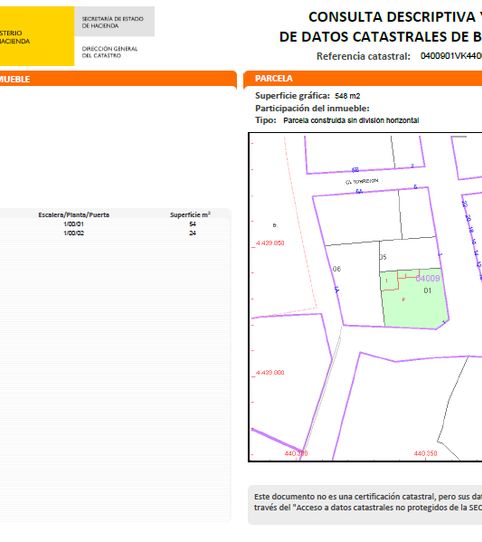Viewport: 482px width, 542px height.
Task: Click the blue street number '68' on map
Action: (355, 170)
